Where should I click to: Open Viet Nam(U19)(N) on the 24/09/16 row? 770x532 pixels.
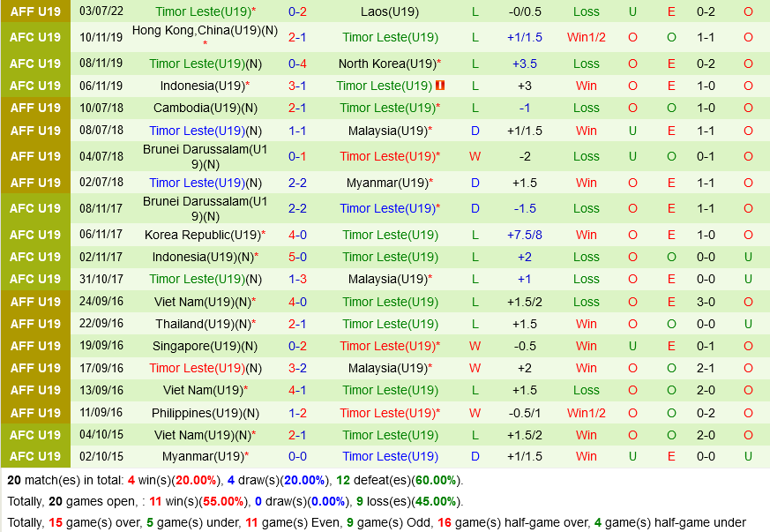click(x=203, y=302)
